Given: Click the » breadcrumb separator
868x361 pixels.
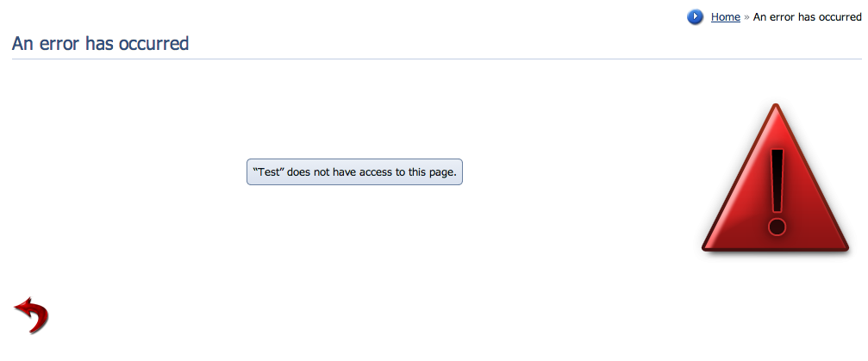Looking at the screenshot, I should [x=746, y=17].
